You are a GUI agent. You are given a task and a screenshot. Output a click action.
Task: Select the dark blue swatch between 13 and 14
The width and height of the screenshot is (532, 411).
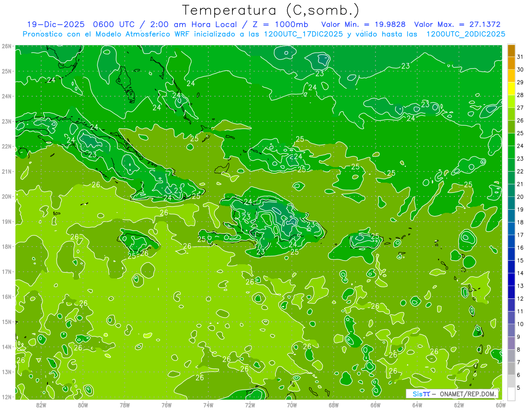tap(511, 279)
